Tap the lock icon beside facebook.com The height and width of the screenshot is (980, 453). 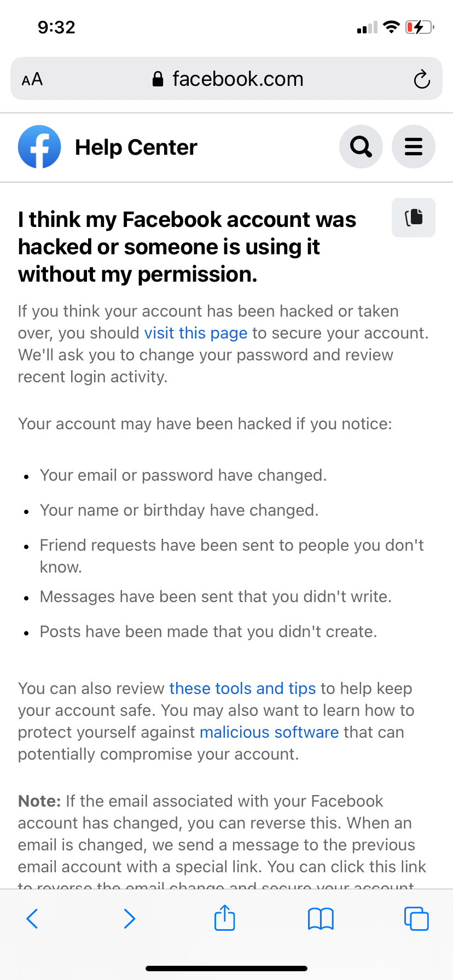coord(158,79)
